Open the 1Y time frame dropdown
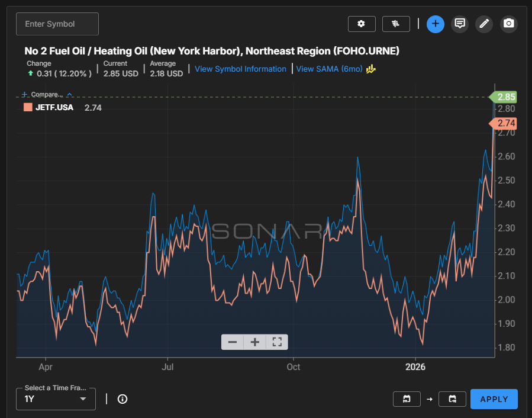This screenshot has width=532, height=418. coord(56,399)
